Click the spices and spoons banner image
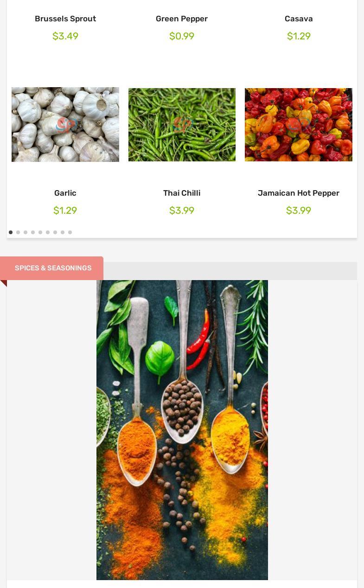364x588 pixels. click(x=182, y=430)
